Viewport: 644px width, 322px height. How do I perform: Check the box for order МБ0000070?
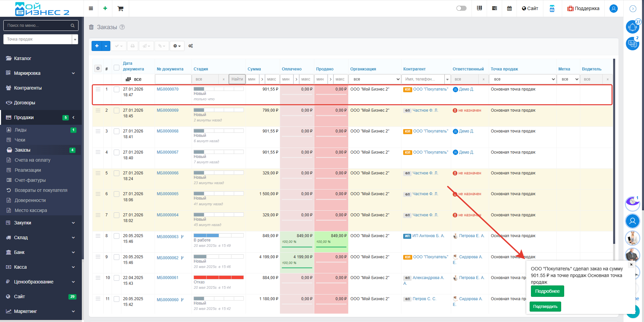pyautogui.click(x=116, y=90)
